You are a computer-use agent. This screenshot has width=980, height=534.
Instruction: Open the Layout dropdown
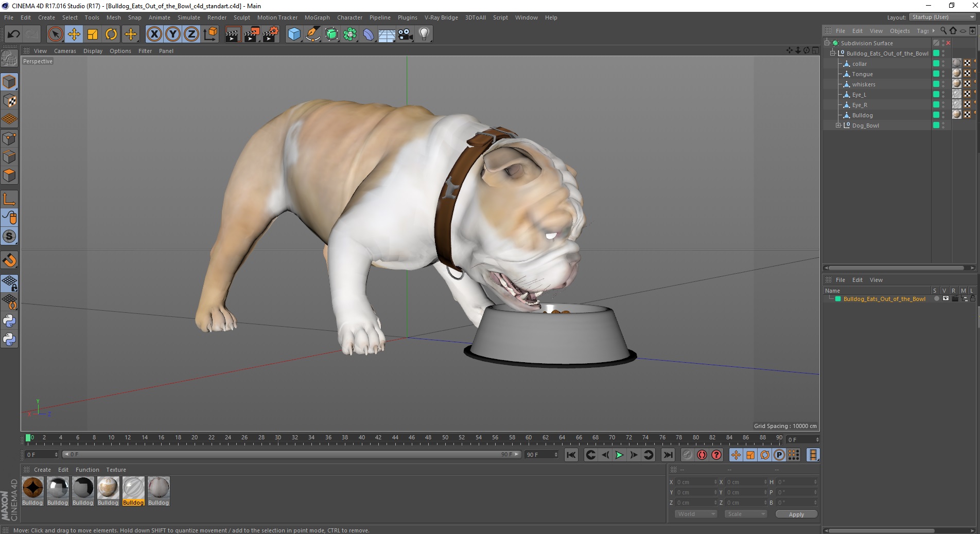point(942,17)
